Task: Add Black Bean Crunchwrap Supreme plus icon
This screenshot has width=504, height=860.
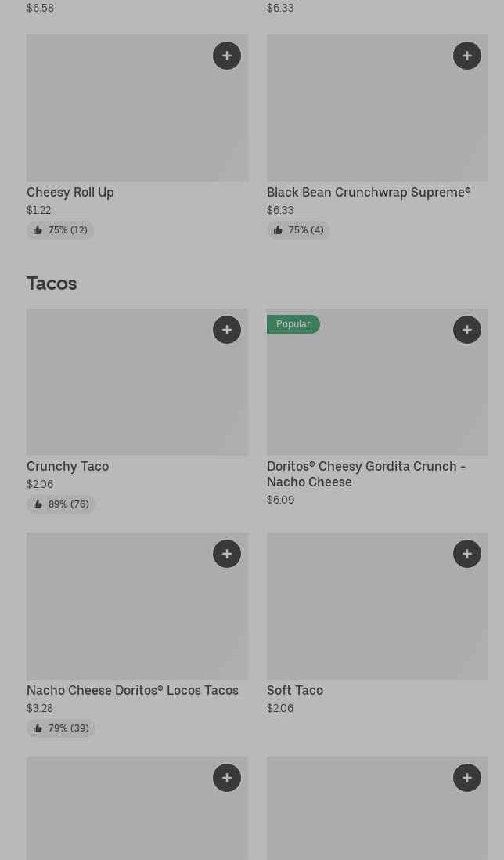Action: (467, 56)
